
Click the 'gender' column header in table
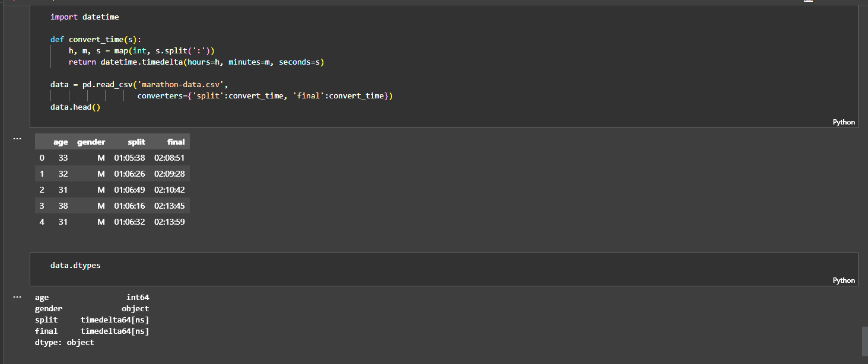[x=91, y=142]
